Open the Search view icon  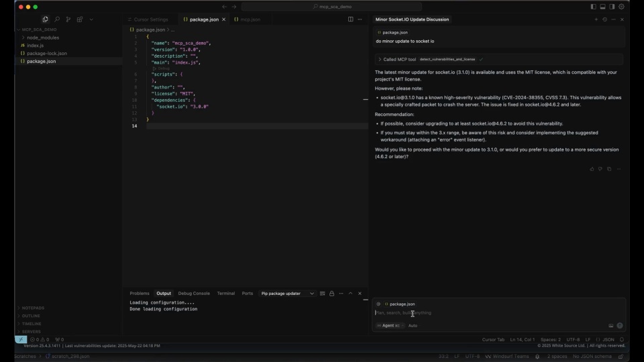tap(56, 19)
